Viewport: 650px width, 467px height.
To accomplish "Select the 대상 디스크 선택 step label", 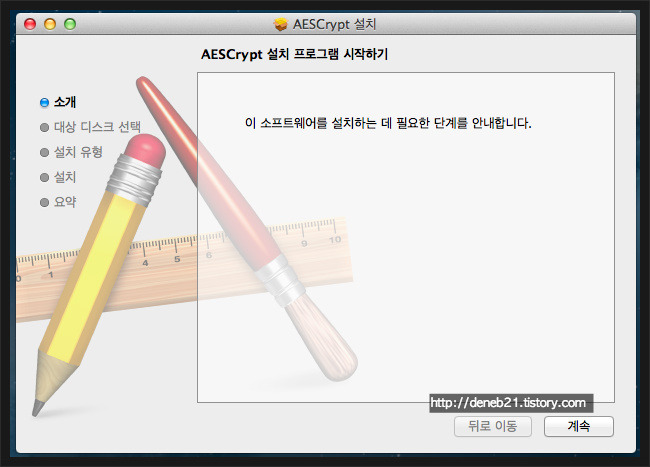I will [97, 127].
